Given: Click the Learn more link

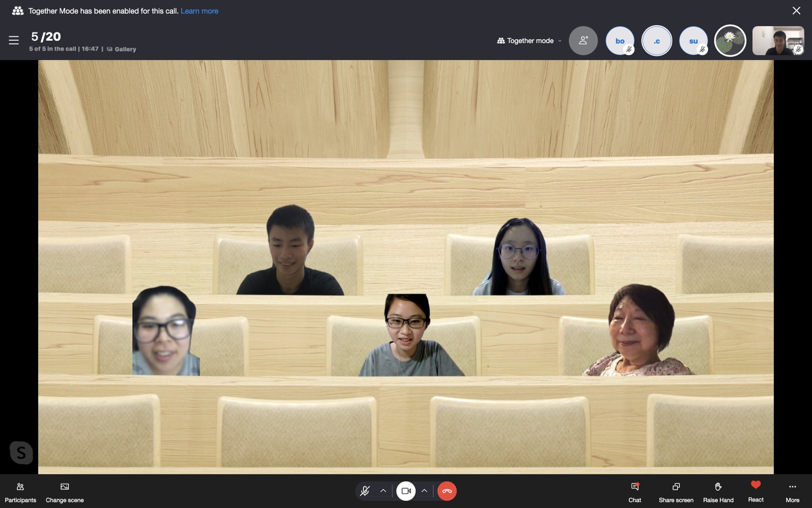Looking at the screenshot, I should 199,11.
